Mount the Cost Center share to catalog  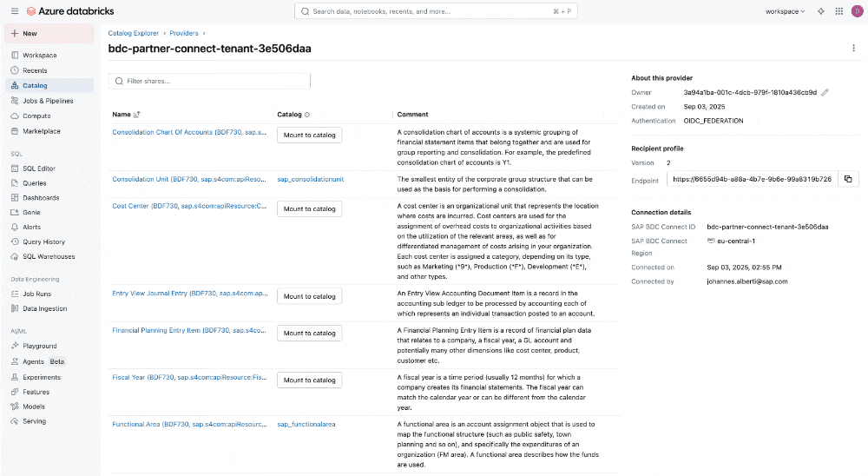click(x=309, y=209)
